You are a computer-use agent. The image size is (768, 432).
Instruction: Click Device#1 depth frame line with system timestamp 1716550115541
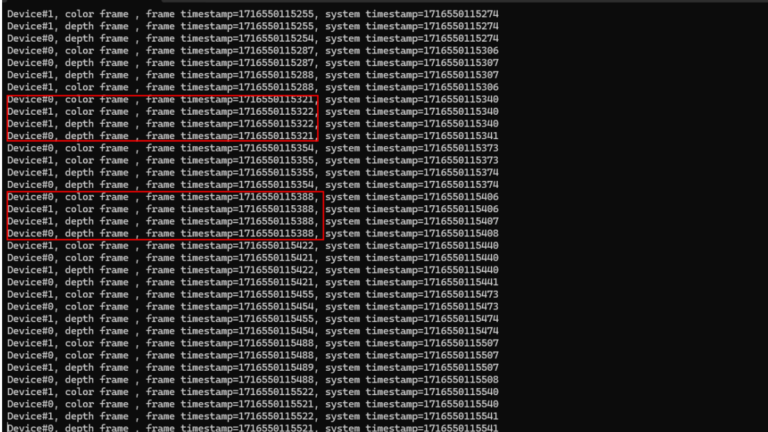[x=253, y=417]
